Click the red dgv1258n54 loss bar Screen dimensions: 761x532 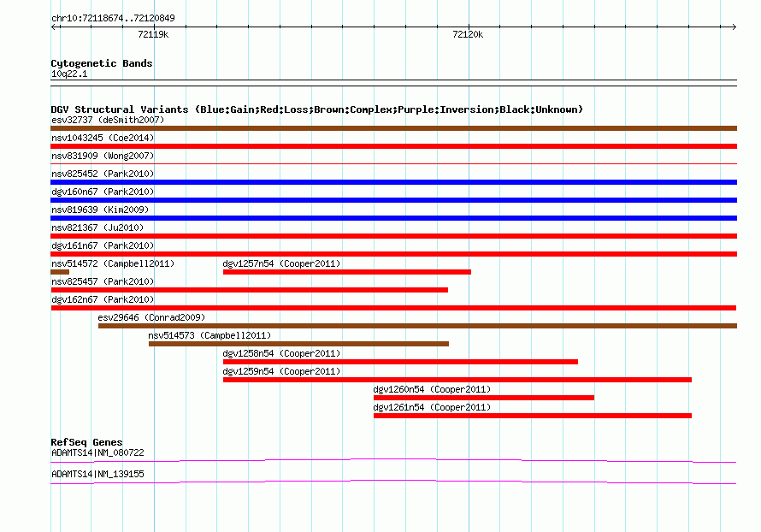[400, 362]
